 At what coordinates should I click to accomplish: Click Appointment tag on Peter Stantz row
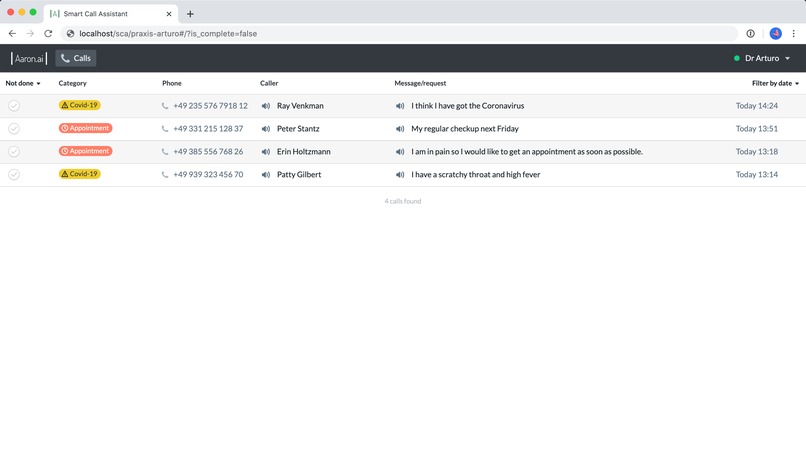(85, 128)
